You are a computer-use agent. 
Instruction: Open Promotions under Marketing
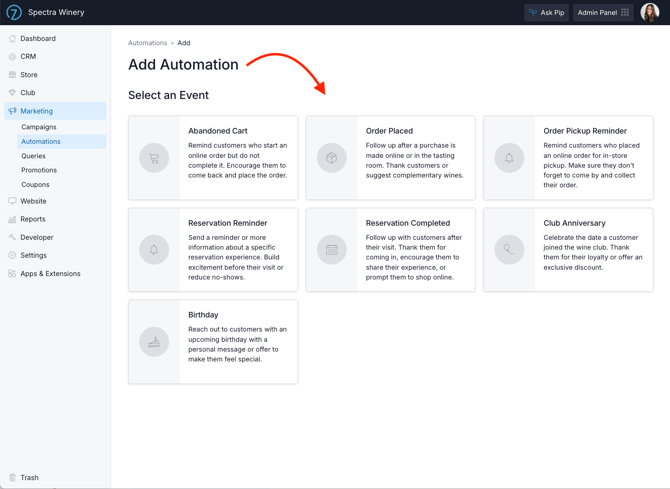[x=39, y=170]
